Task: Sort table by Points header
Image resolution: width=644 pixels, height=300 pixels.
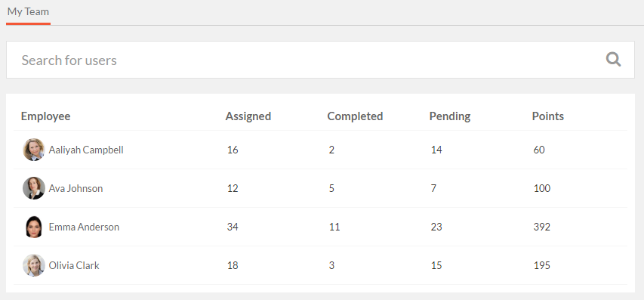Action: (548, 116)
